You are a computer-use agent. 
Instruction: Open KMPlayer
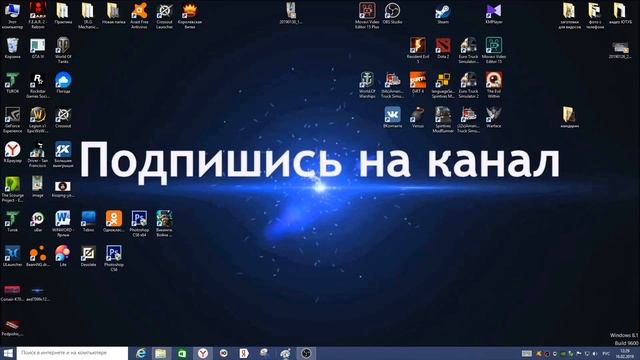tap(494, 13)
